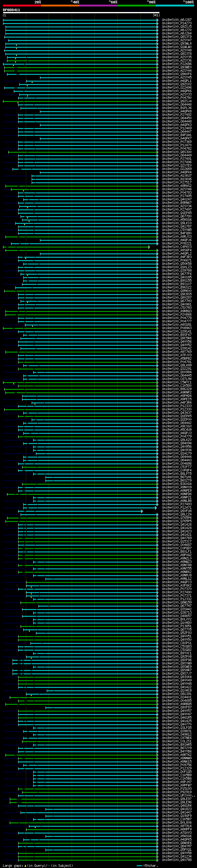Select hit UniRef100_P14273

pos(177,23)
